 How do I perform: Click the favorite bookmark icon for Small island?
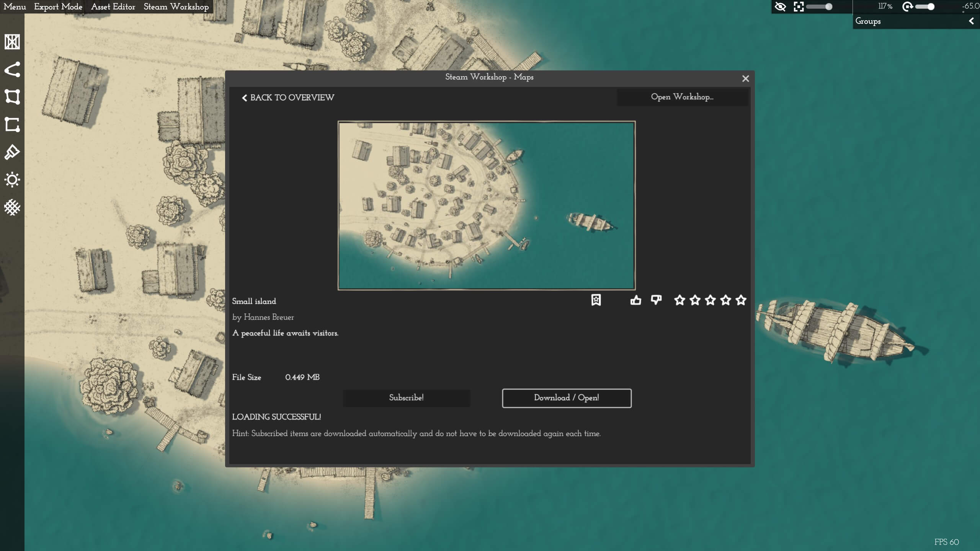click(596, 300)
